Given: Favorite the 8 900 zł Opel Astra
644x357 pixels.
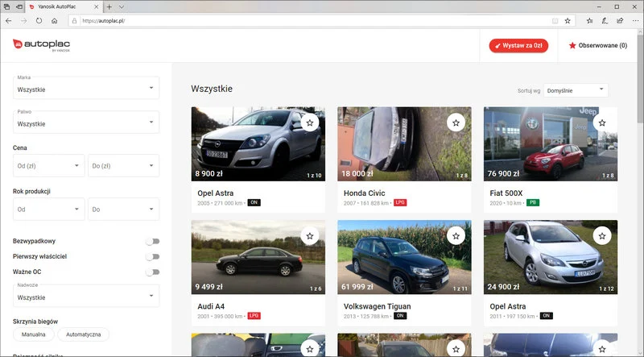Looking at the screenshot, I should pos(310,122).
